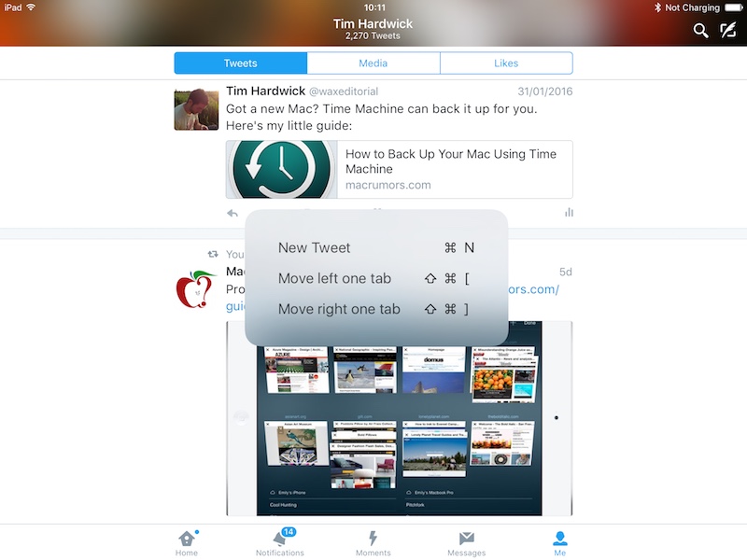Tap the battery indicator icon
The height and width of the screenshot is (560, 747).
pyautogui.click(x=734, y=7)
